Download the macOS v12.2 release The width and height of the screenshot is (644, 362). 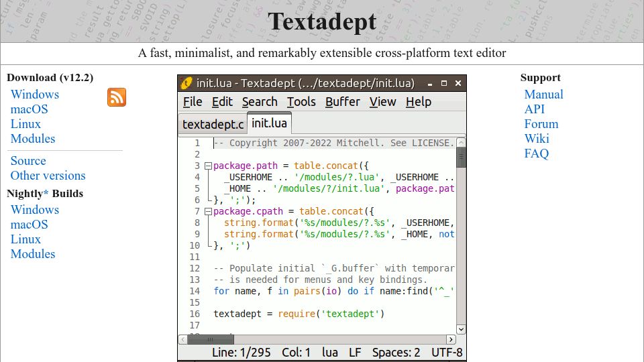click(29, 109)
